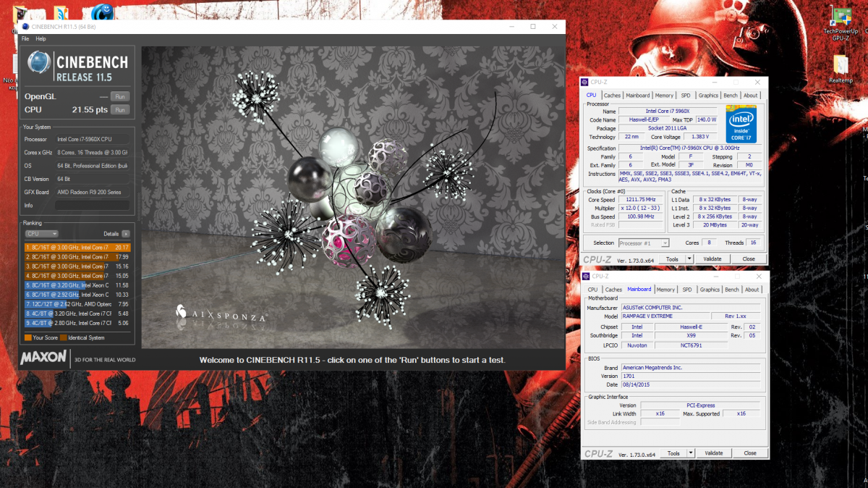Screen dimensions: 868x488
Task: Open Tools dropdown arrow in bottom CPU-Z window
Action: [691, 453]
